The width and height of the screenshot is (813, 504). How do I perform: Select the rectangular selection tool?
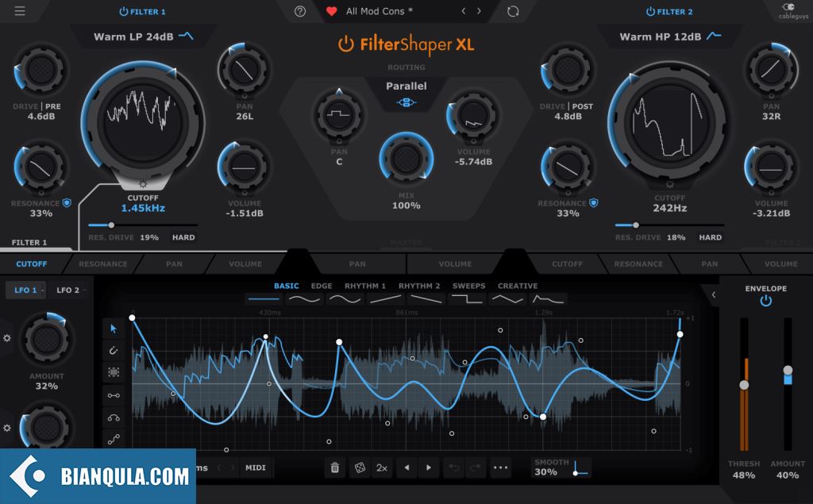(114, 372)
